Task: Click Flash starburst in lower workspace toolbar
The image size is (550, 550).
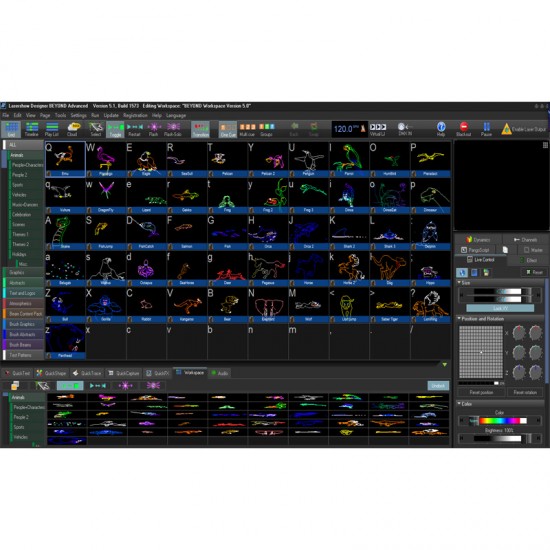Action: pos(125,386)
